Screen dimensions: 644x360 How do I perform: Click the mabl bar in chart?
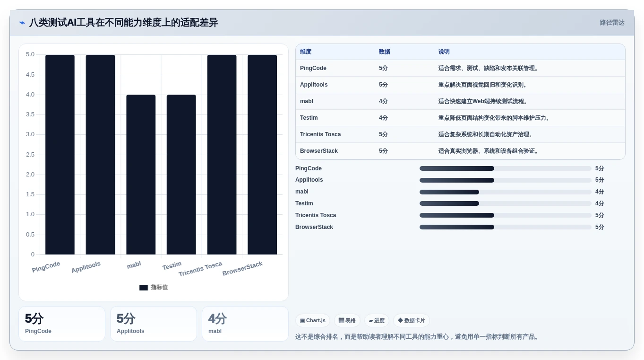pos(141,175)
